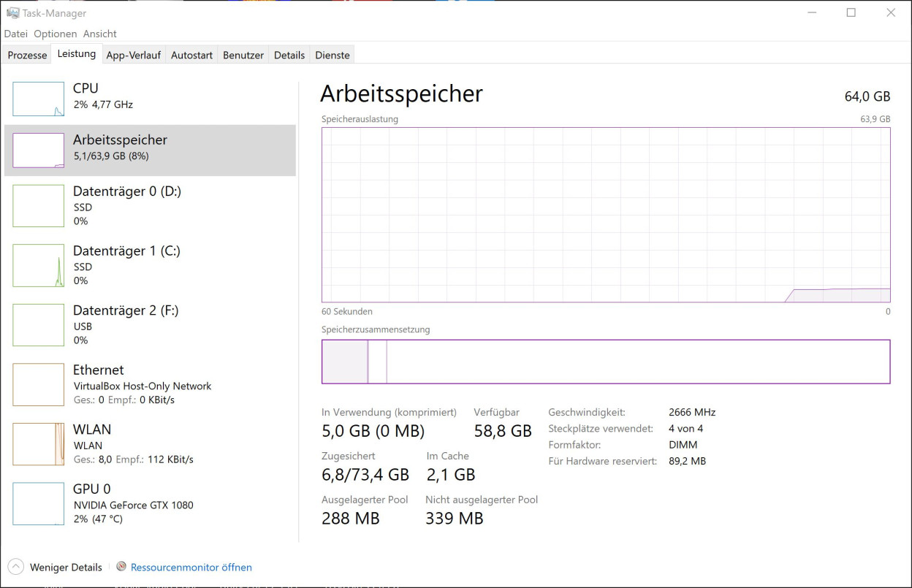This screenshot has height=588, width=912.
Task: Click Steckplätze verwendet value 4 von 4
Action: (x=685, y=429)
